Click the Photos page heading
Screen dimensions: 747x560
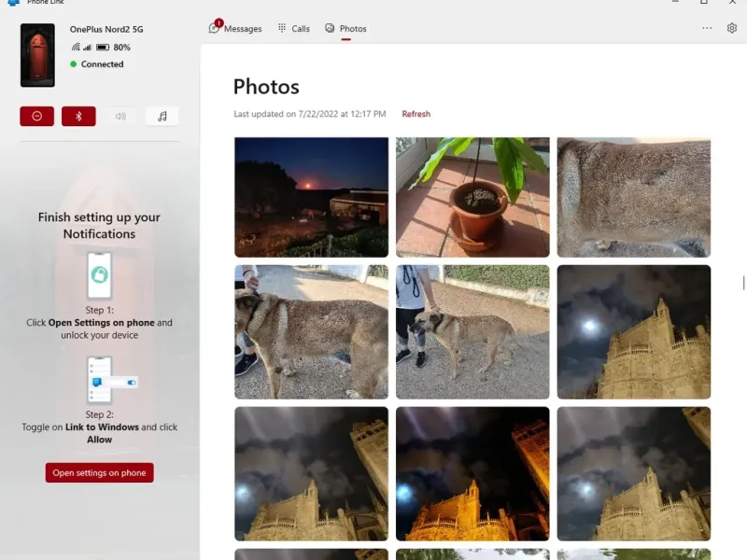pyautogui.click(x=266, y=87)
